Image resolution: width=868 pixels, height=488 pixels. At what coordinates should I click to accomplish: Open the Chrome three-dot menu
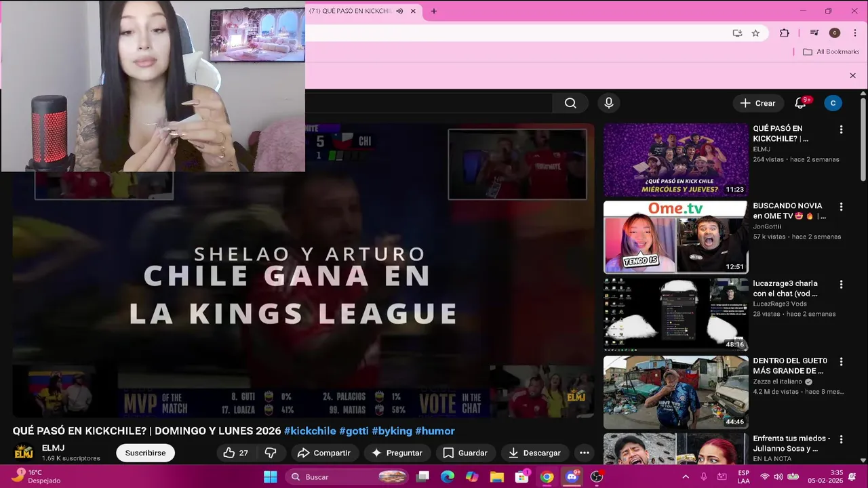pos(854,33)
